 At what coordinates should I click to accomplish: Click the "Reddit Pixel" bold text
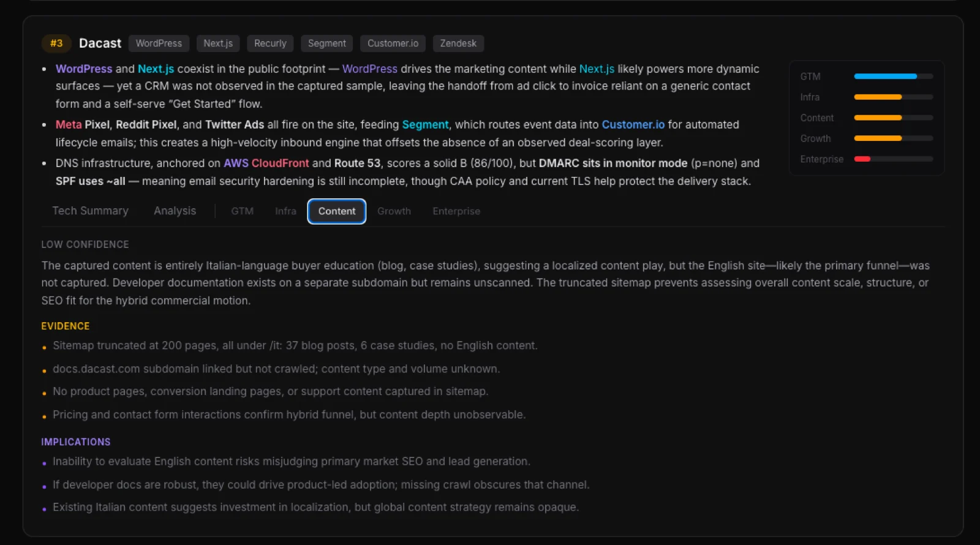pyautogui.click(x=146, y=124)
